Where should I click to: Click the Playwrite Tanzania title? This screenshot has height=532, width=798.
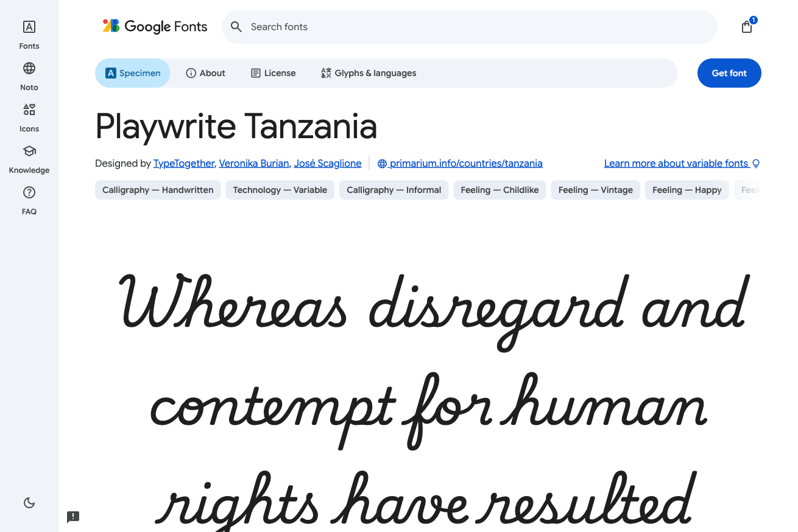[236, 127]
